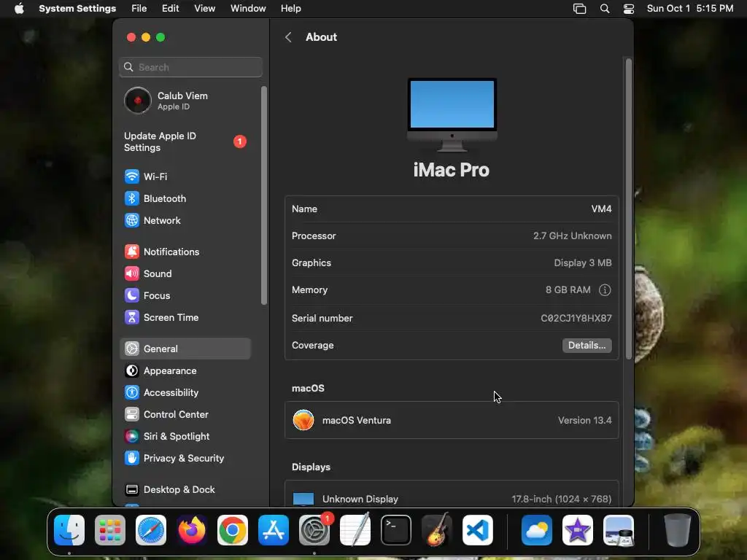
Task: Click the computer name VM4
Action: tap(601, 209)
